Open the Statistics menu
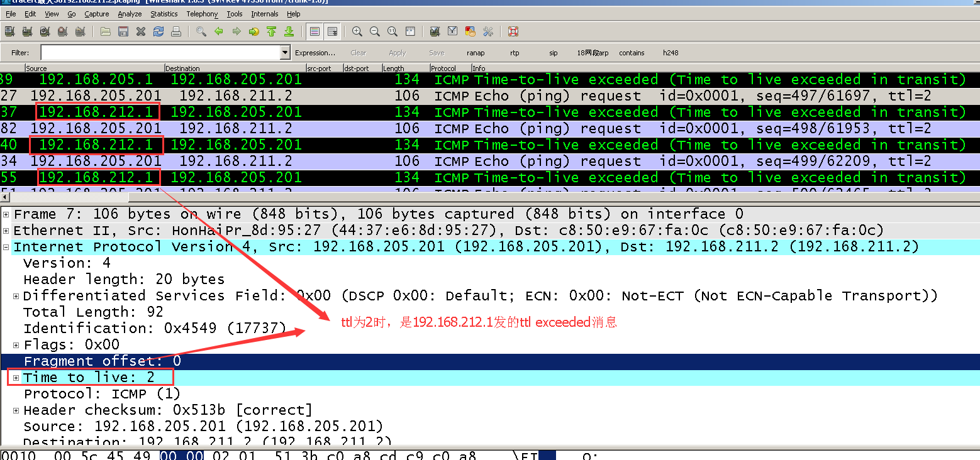 pyautogui.click(x=164, y=14)
